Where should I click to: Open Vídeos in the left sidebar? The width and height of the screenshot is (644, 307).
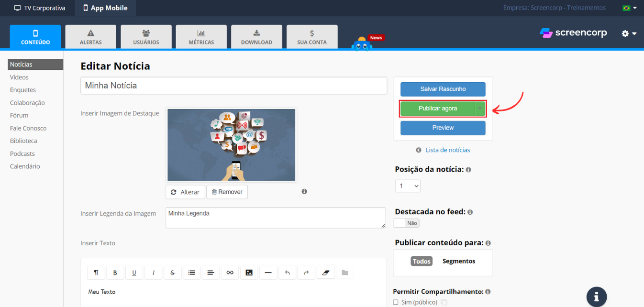tap(19, 77)
